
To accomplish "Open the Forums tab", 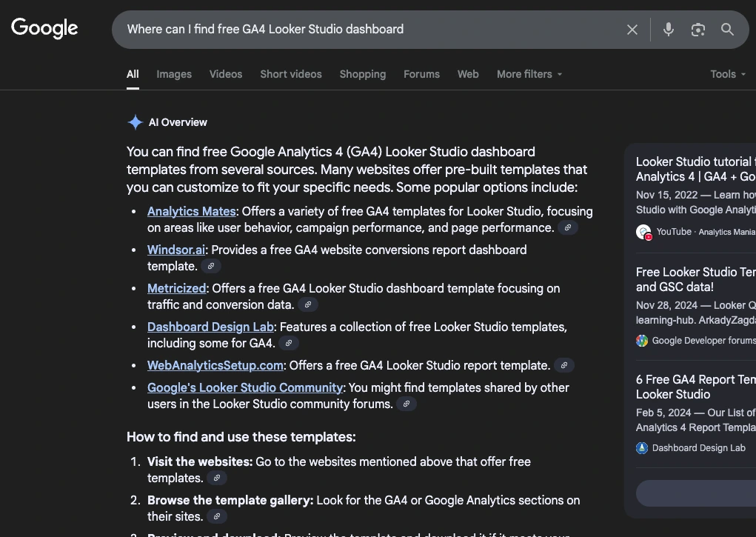I will [421, 74].
